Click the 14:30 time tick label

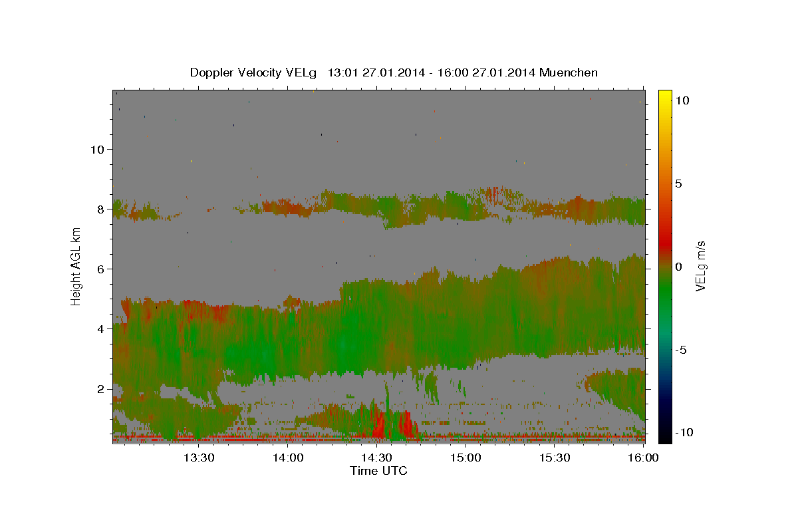pos(376,458)
